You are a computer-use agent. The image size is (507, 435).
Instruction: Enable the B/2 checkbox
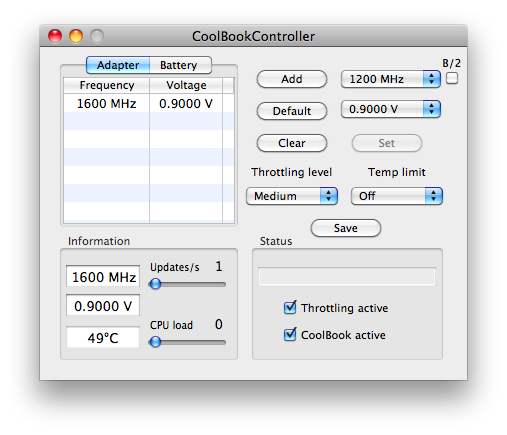coord(452,79)
